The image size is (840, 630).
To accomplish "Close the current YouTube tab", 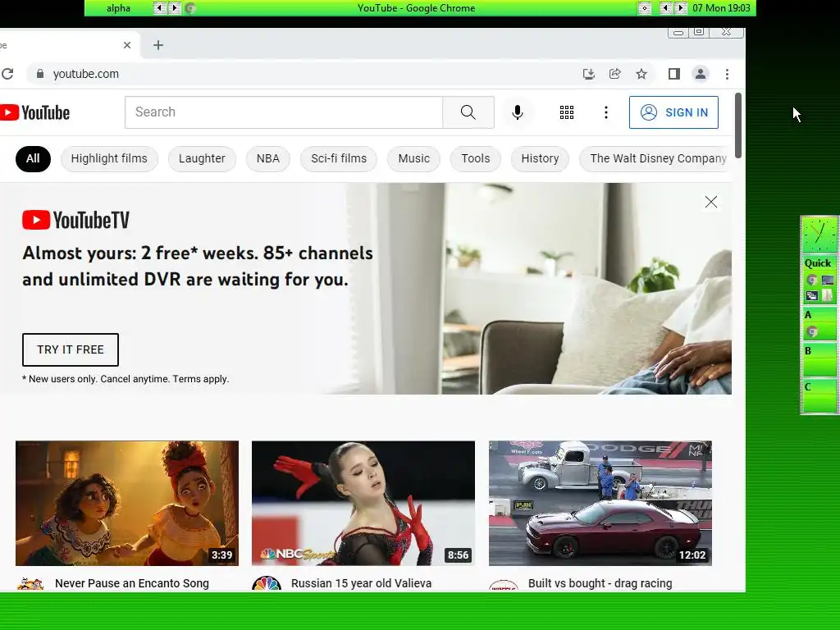I will pyautogui.click(x=127, y=45).
